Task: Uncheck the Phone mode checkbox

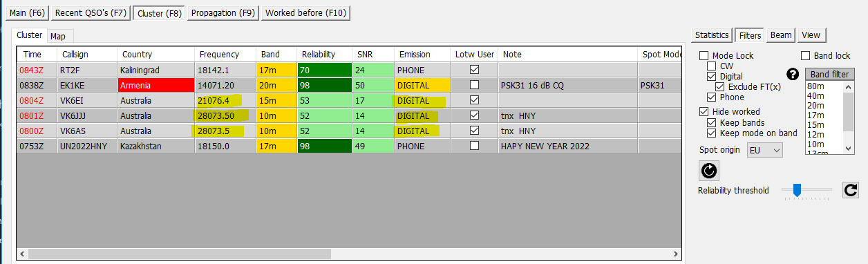Action: tap(711, 97)
